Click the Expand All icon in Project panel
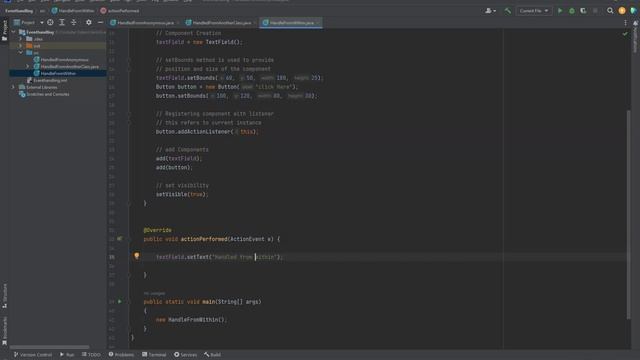640x360 pixels. click(x=62, y=22)
